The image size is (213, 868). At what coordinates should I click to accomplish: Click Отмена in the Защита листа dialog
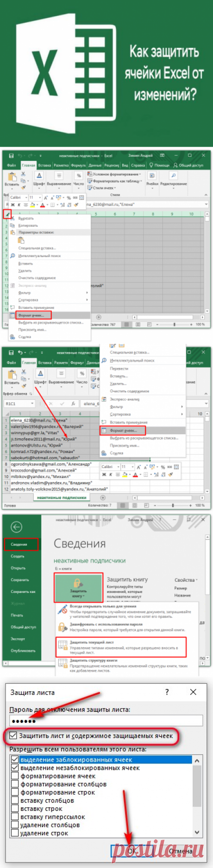181,851
